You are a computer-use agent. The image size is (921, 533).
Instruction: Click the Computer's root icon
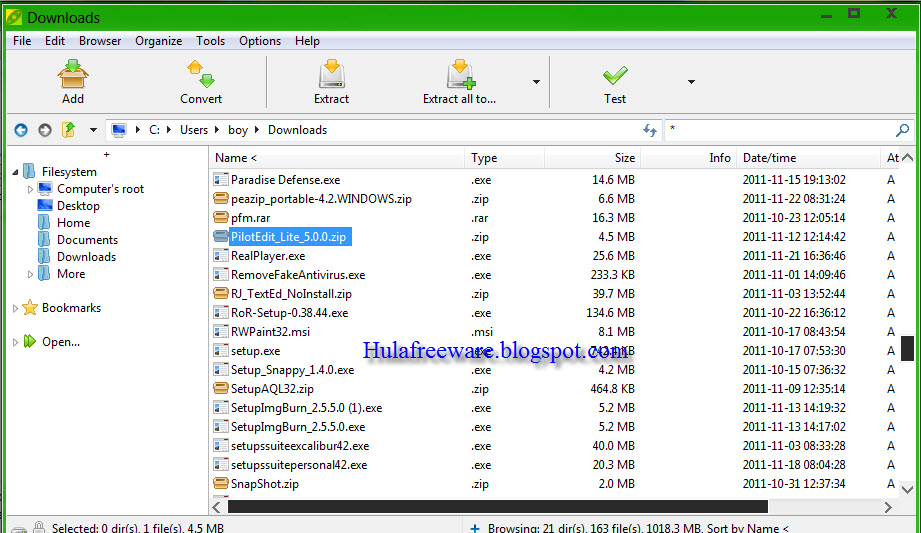coord(45,188)
